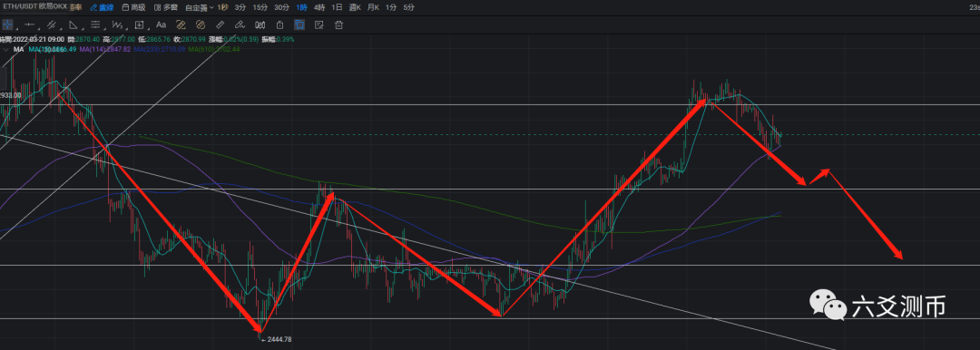Switch to the 週K timeframe

(356, 7)
